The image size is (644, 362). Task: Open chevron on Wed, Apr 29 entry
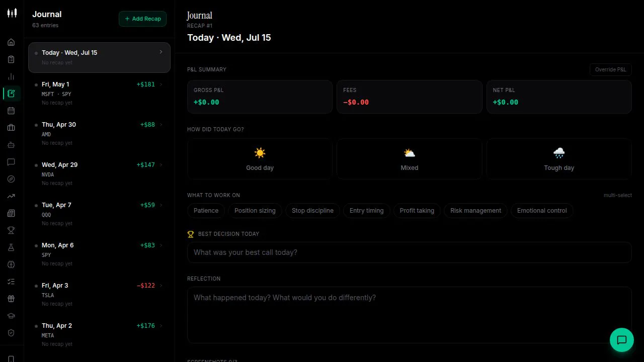coord(161,165)
